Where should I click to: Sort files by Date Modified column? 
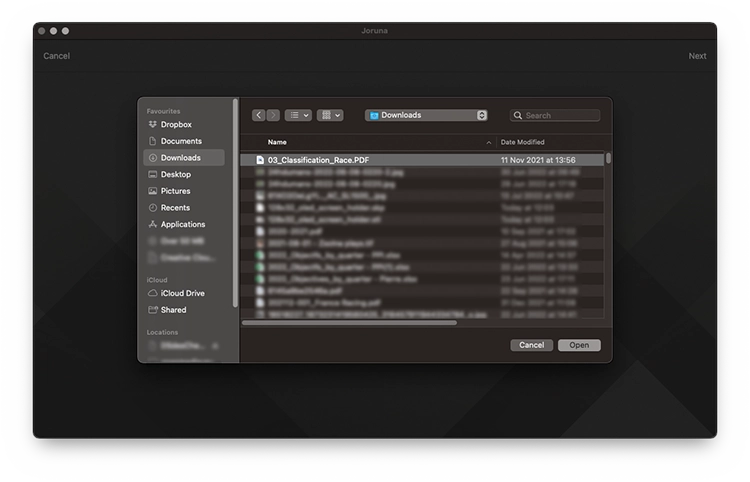coord(522,142)
